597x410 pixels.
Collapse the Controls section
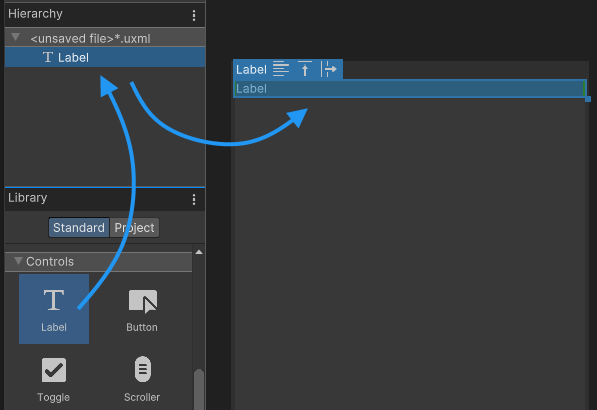[18, 261]
